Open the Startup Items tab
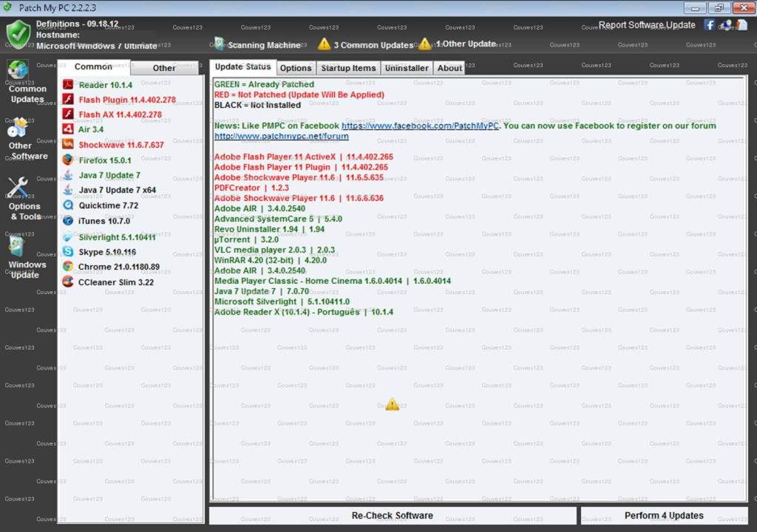Image resolution: width=757 pixels, height=532 pixels. click(x=348, y=68)
